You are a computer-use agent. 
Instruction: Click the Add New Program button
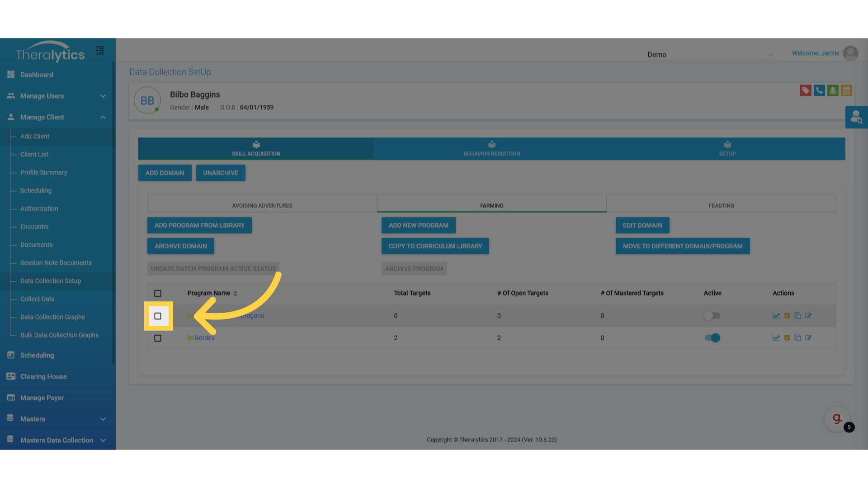click(x=418, y=225)
